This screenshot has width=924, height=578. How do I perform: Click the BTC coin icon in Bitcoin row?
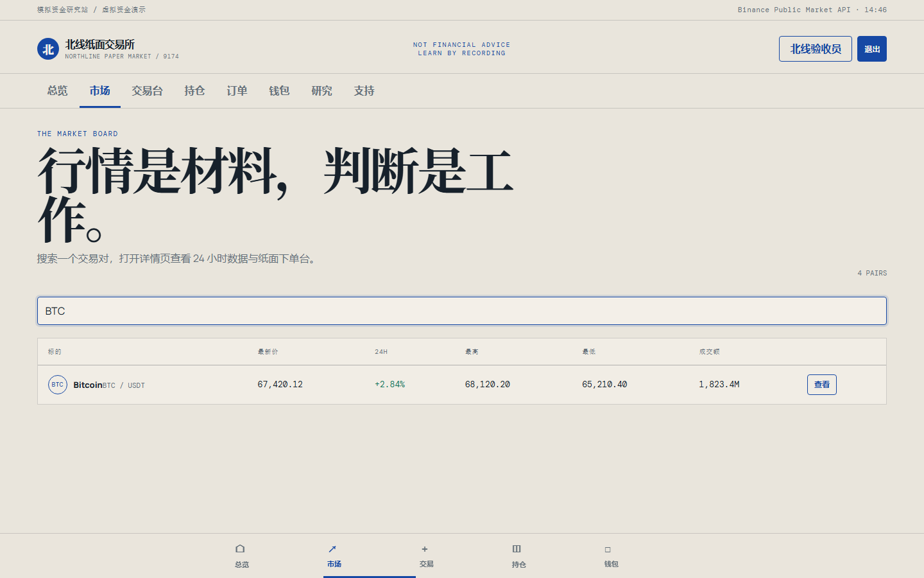click(58, 385)
